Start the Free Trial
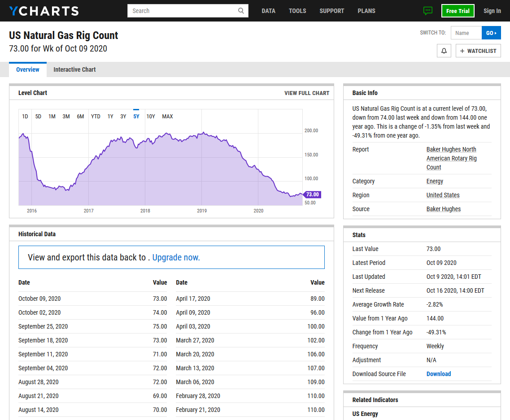Image resolution: width=510 pixels, height=420 pixels. pos(458,11)
